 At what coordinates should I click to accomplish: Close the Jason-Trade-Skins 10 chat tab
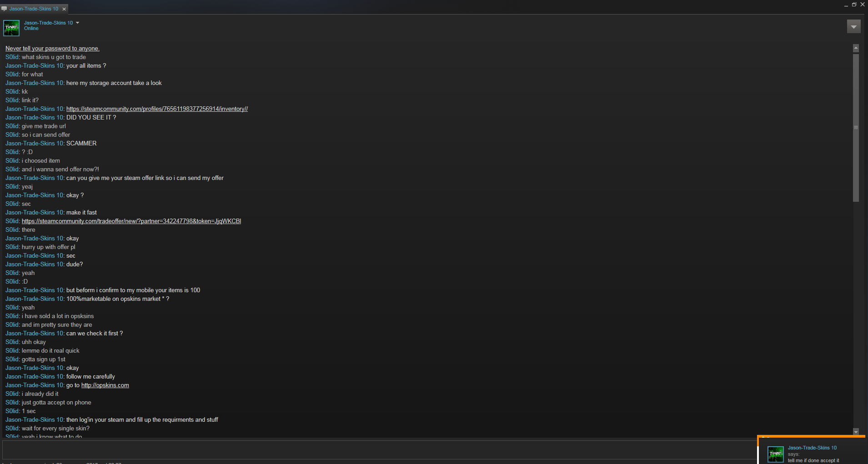64,9
